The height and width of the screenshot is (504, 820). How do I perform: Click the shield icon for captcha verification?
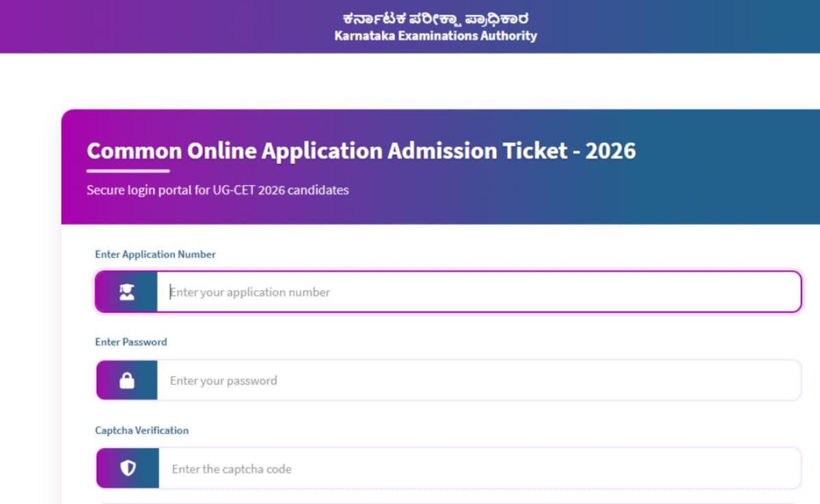(126, 468)
